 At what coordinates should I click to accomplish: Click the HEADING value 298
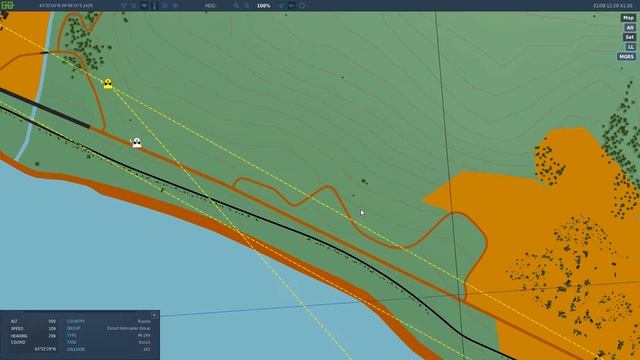tap(52, 336)
